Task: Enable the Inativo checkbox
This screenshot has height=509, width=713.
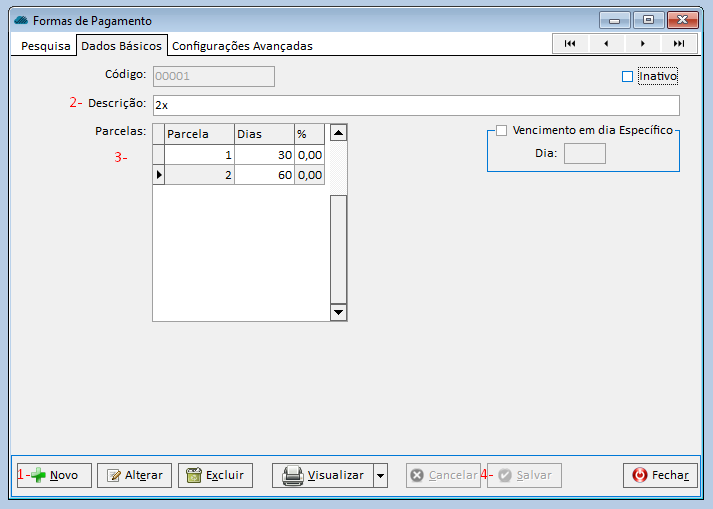Action: point(628,76)
